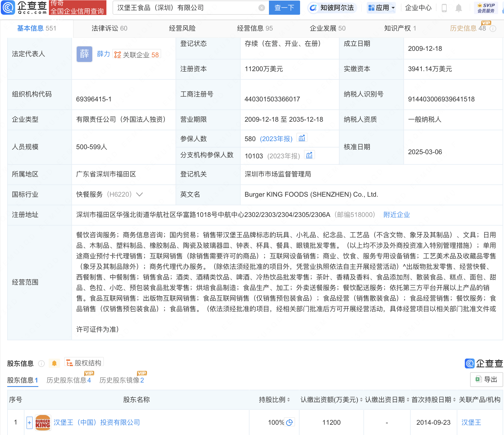
Task: Click info icon next to 历史信息
Action: (x=493, y=29)
